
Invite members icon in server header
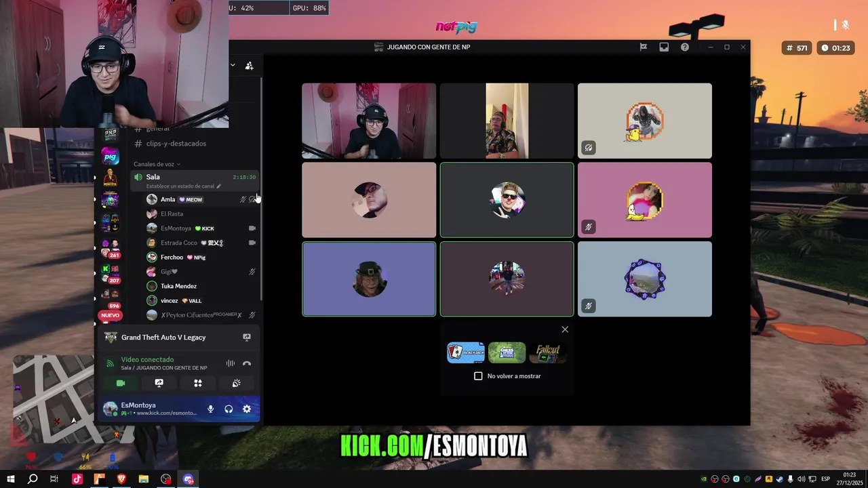coord(249,66)
